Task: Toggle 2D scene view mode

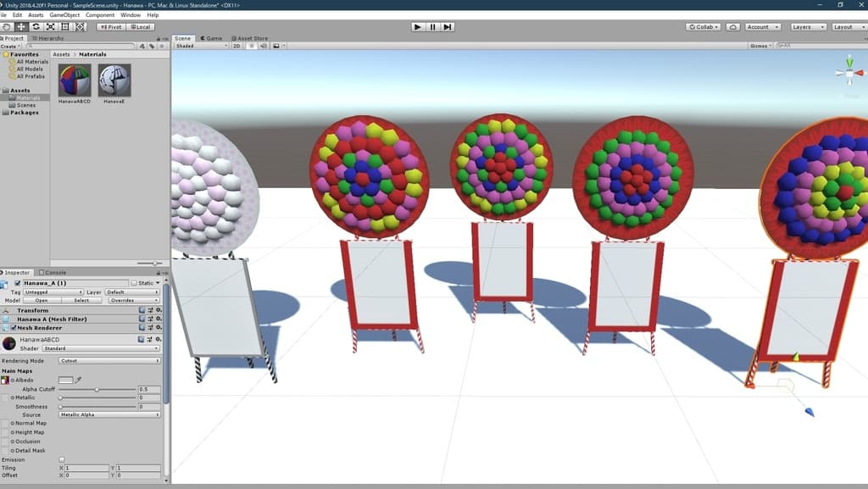Action: point(237,46)
